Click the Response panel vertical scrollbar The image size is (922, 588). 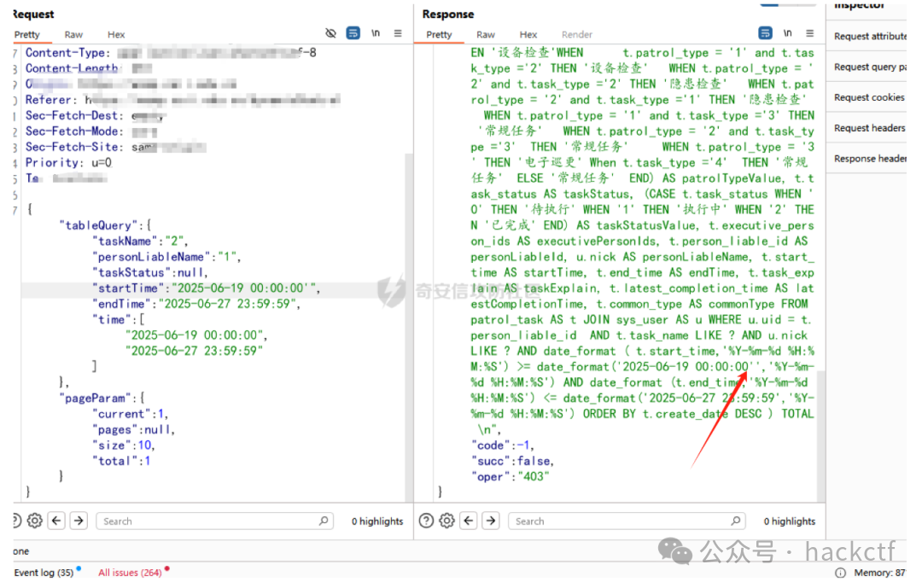point(821,435)
